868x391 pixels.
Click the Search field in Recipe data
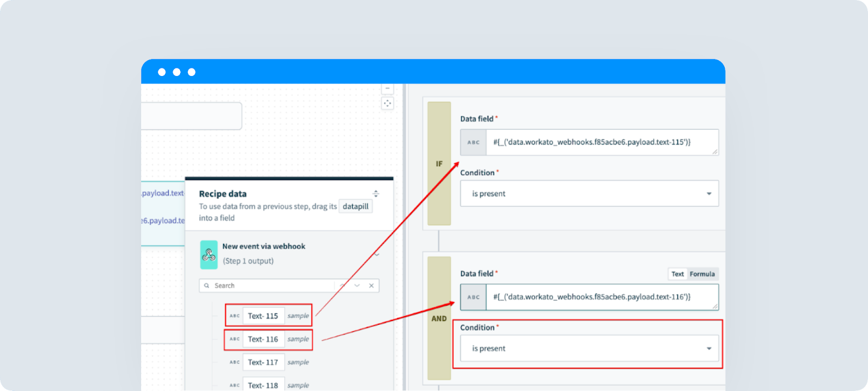pos(289,286)
